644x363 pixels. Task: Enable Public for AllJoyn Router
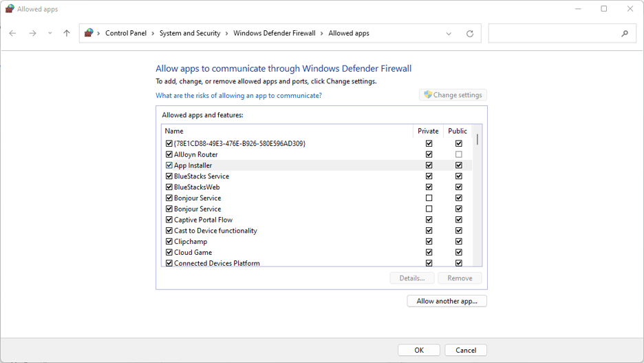[459, 154]
